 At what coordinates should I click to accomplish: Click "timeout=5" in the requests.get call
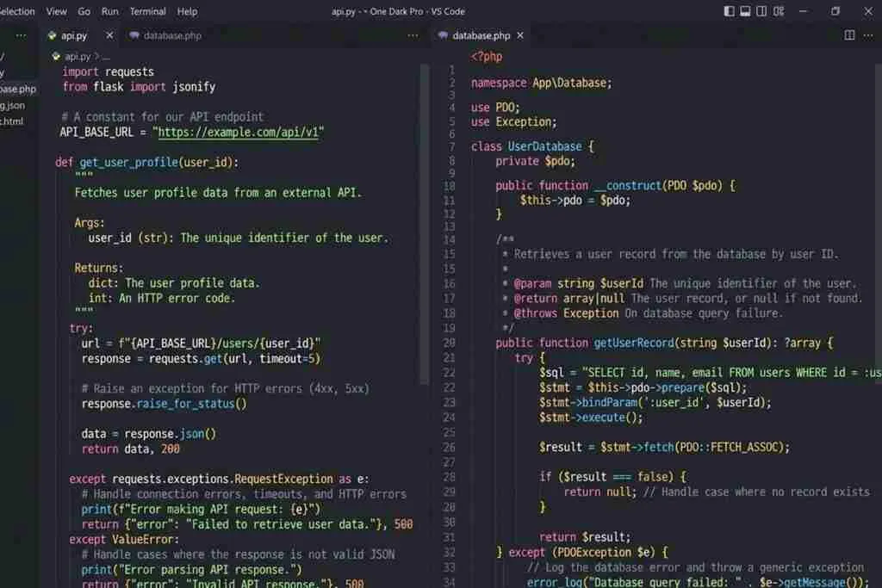(287, 359)
